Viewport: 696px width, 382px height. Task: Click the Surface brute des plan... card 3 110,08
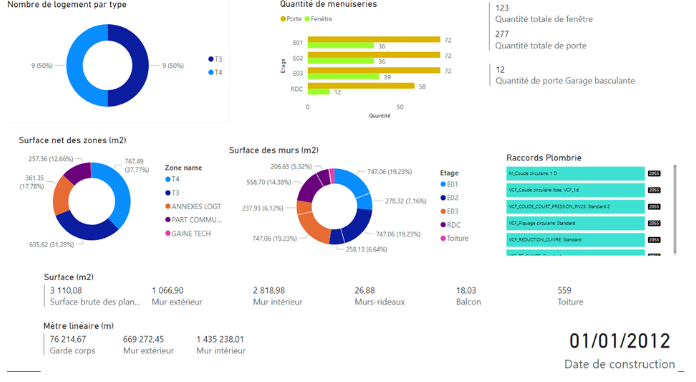pos(95,296)
